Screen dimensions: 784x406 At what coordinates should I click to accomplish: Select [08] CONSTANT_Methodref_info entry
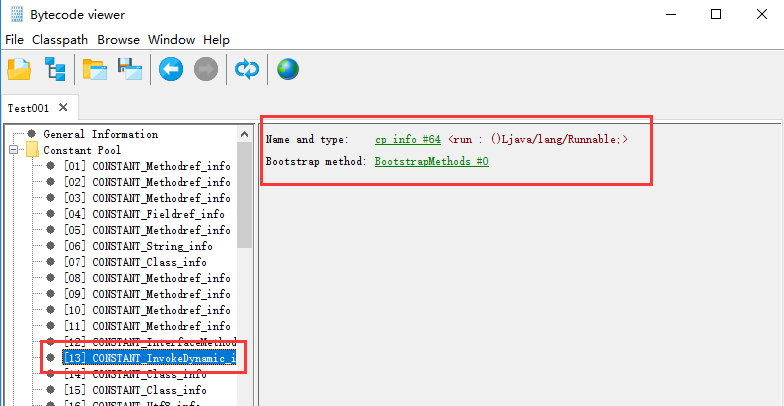pyautogui.click(x=147, y=278)
